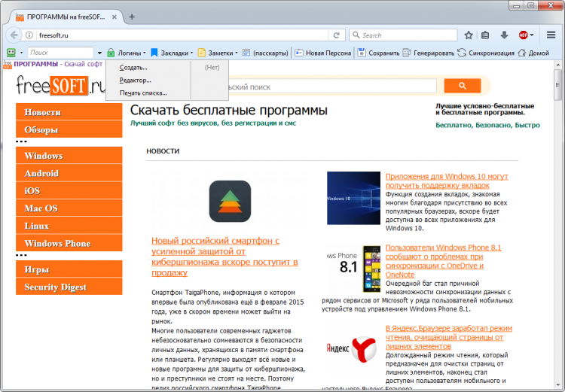Click Генерировать password button
565x392 pixels.
tap(429, 53)
